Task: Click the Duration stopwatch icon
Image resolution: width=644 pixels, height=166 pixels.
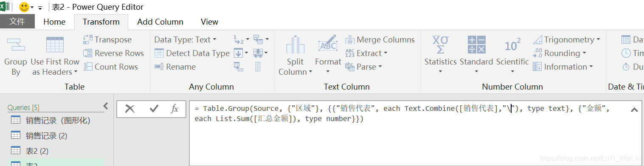Action: (626, 67)
